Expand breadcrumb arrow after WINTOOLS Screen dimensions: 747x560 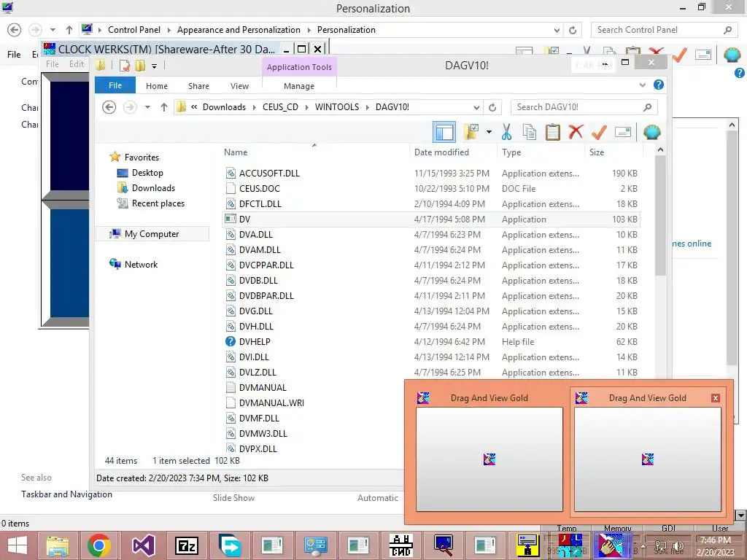368,107
